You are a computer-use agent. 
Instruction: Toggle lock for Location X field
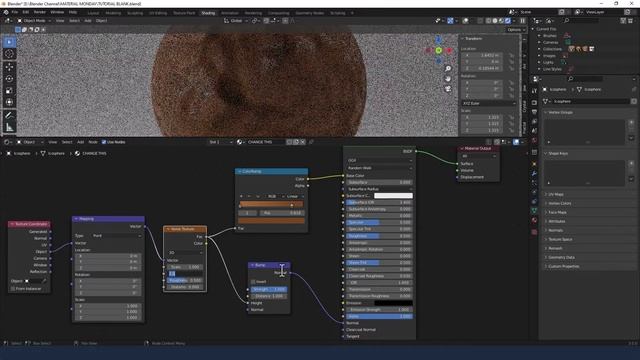tap(511, 55)
